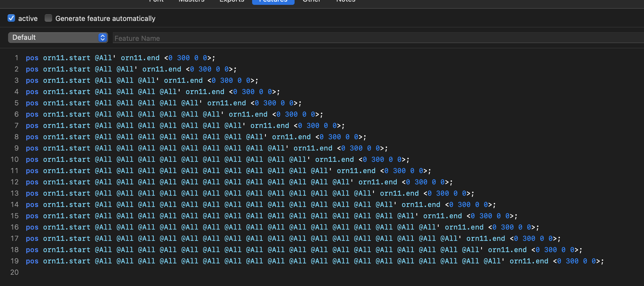Click orn11.end on code line 2

[x=162, y=69]
